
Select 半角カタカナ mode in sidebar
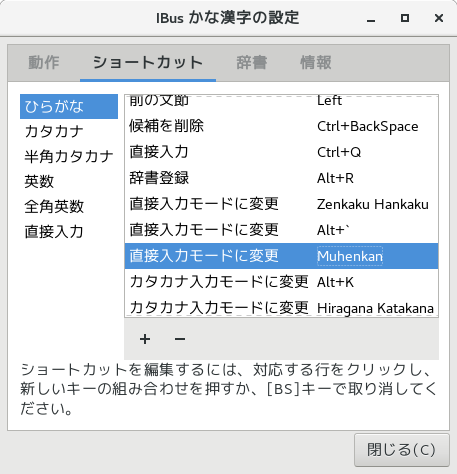pyautogui.click(x=69, y=156)
